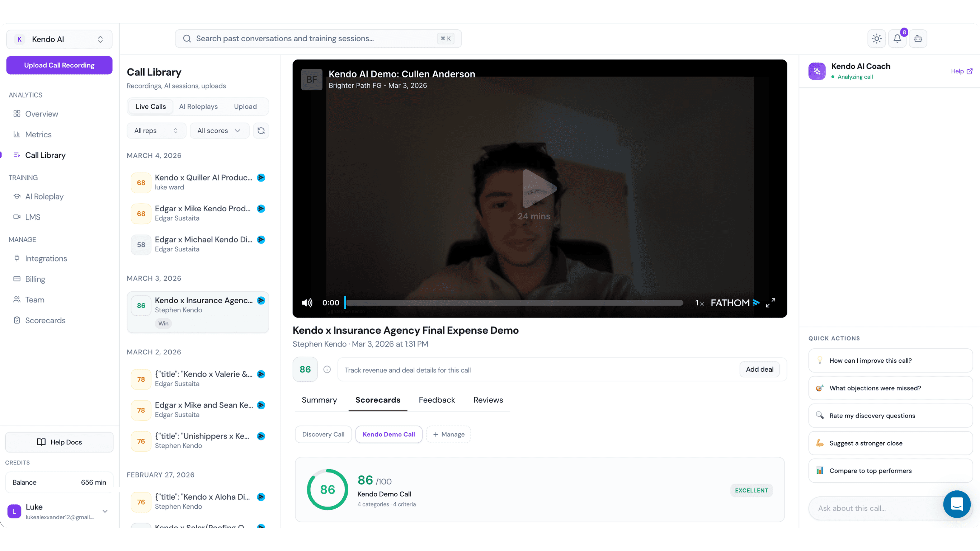Toggle the theme with the sun icon

click(x=877, y=38)
